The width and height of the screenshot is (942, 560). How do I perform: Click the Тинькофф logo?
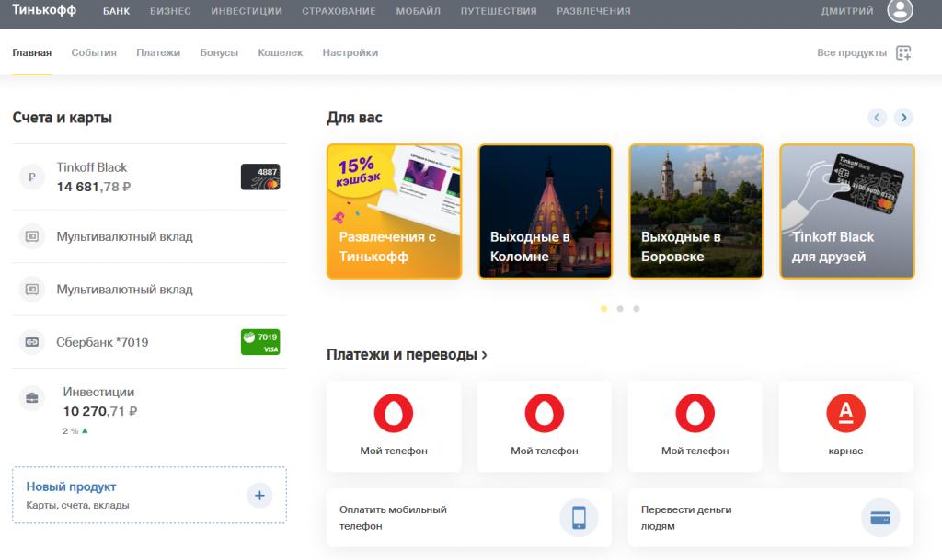[44, 10]
